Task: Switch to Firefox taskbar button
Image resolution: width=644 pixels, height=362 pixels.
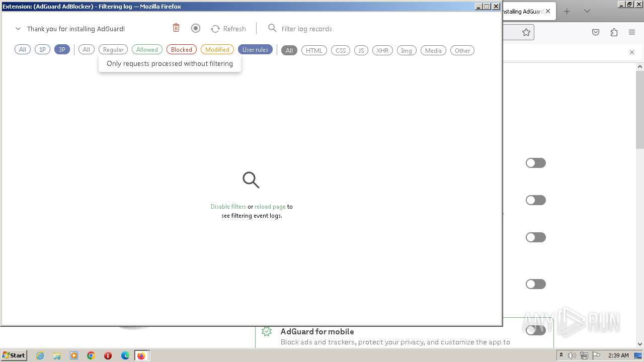Action: [141, 355]
